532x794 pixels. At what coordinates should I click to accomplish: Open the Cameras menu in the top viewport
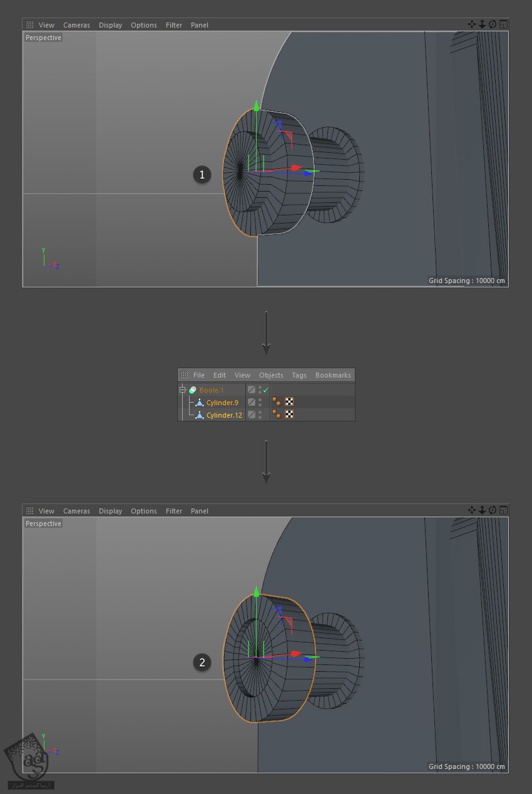(76, 25)
